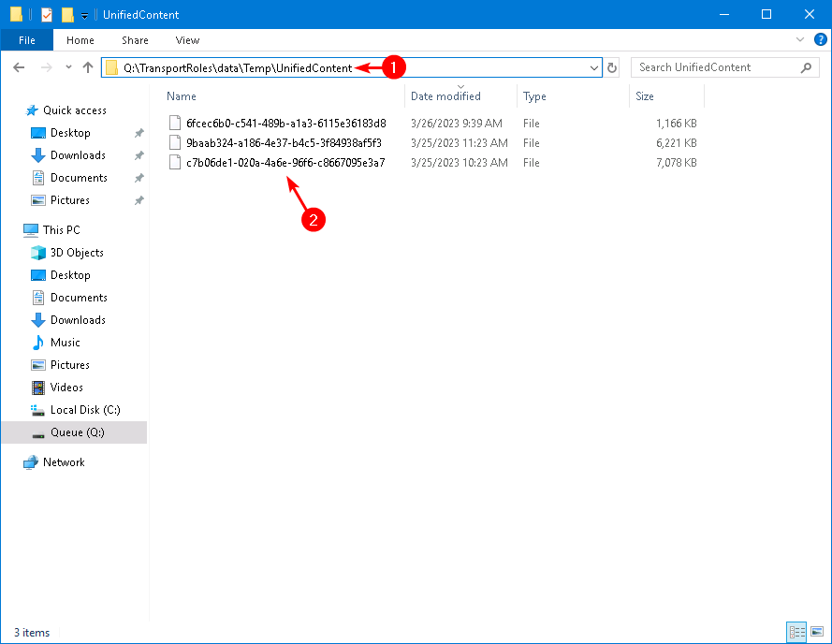Open pinned Documents under Quick access
This screenshot has height=644, width=832.
[79, 177]
